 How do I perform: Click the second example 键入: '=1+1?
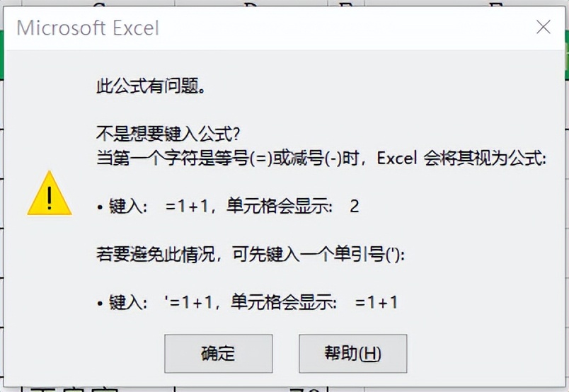(161, 302)
